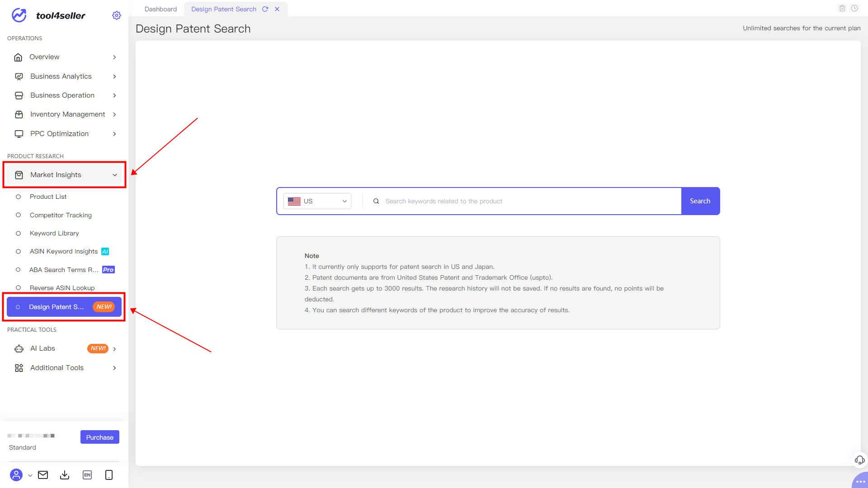
Task: Open ABA Search Terms Report item
Action: [x=64, y=270]
